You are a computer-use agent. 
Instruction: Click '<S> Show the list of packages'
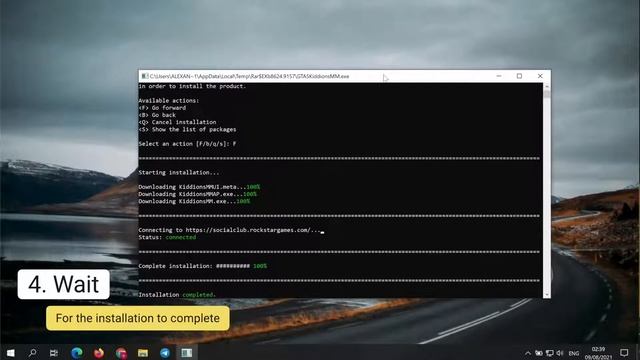[x=187, y=129]
